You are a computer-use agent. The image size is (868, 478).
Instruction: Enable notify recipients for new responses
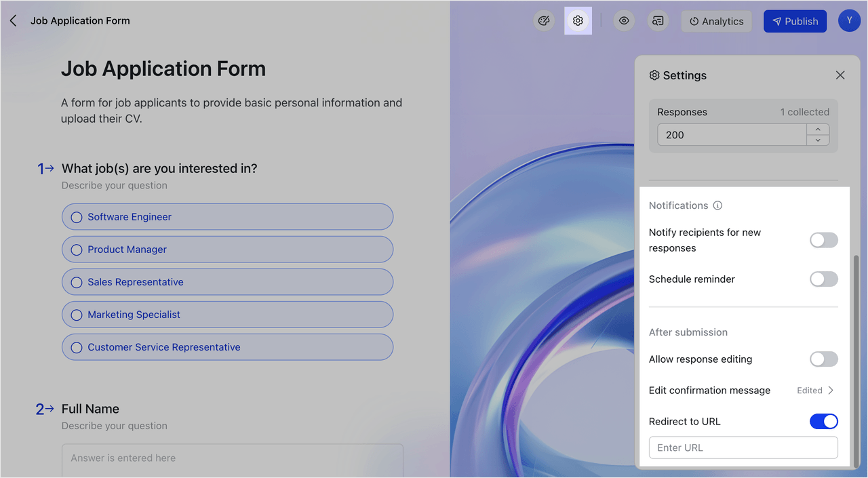(x=823, y=240)
